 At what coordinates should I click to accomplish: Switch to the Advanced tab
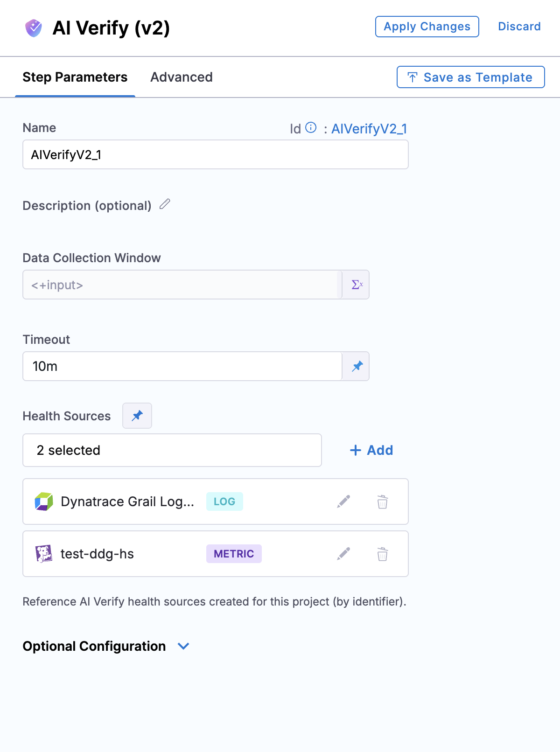[x=182, y=77]
